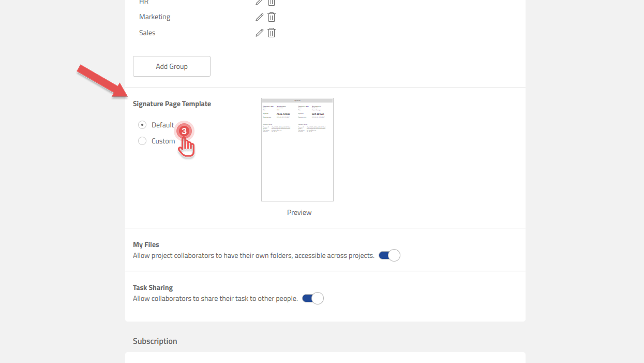Edit the Marketing group with the pencil icon
This screenshot has width=644, height=363.
coord(259,17)
